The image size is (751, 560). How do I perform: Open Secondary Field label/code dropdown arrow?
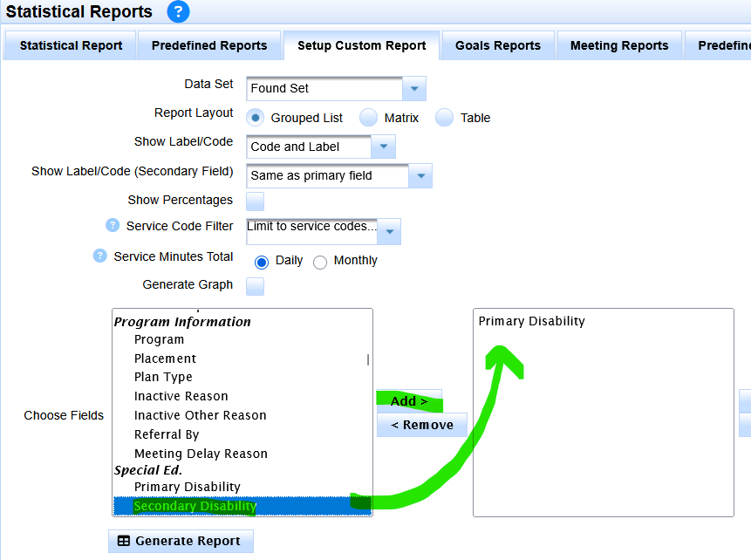pos(420,176)
